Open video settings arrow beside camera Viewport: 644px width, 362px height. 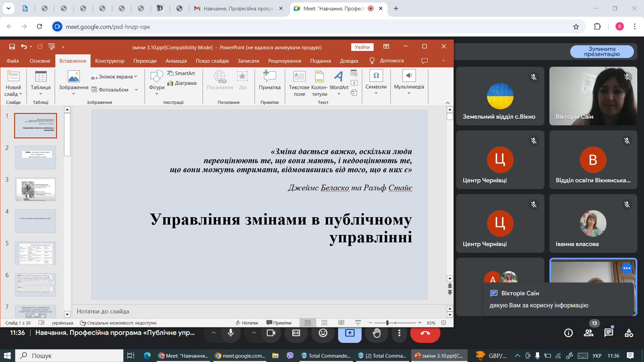pos(254,333)
